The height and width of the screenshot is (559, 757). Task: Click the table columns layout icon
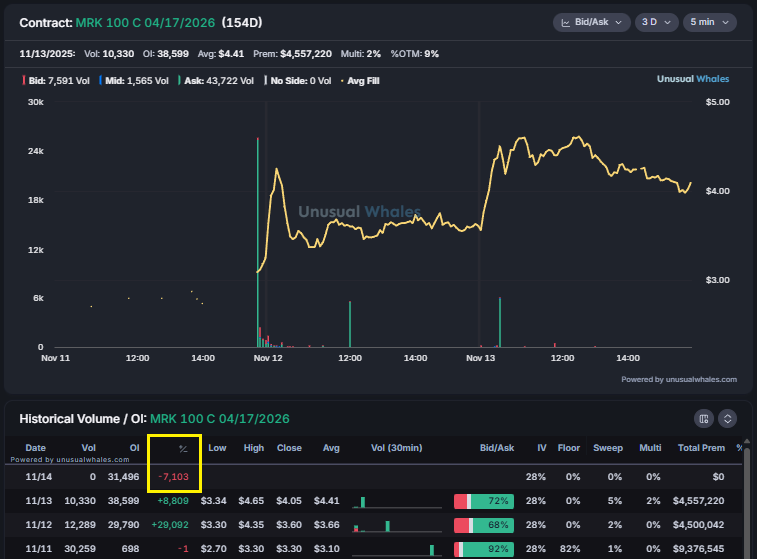pyautogui.click(x=704, y=419)
